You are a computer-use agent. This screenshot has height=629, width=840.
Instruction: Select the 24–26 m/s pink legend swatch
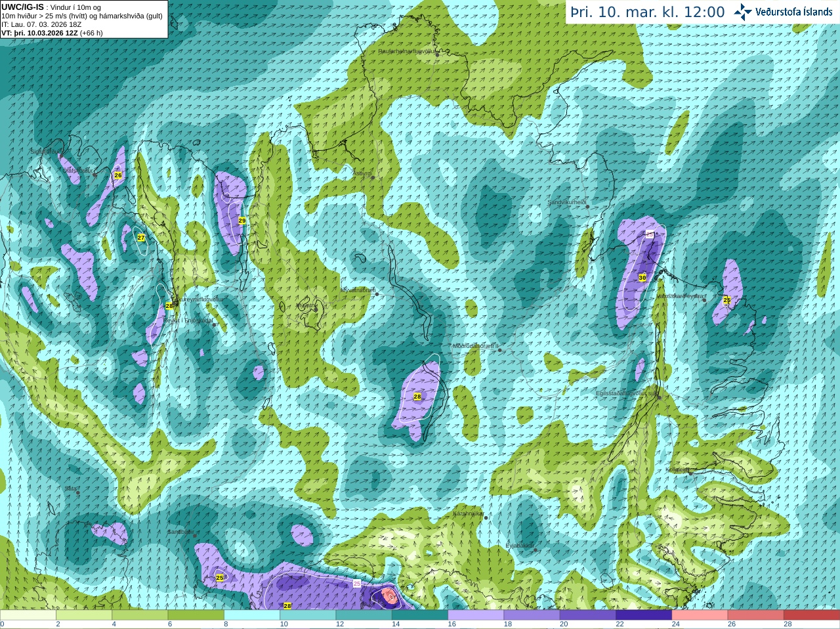tap(700, 615)
